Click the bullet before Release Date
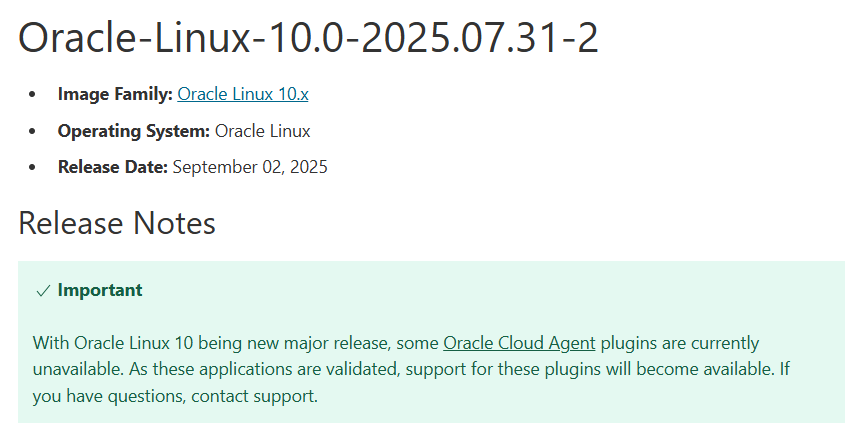This screenshot has width=862, height=436. point(32,167)
